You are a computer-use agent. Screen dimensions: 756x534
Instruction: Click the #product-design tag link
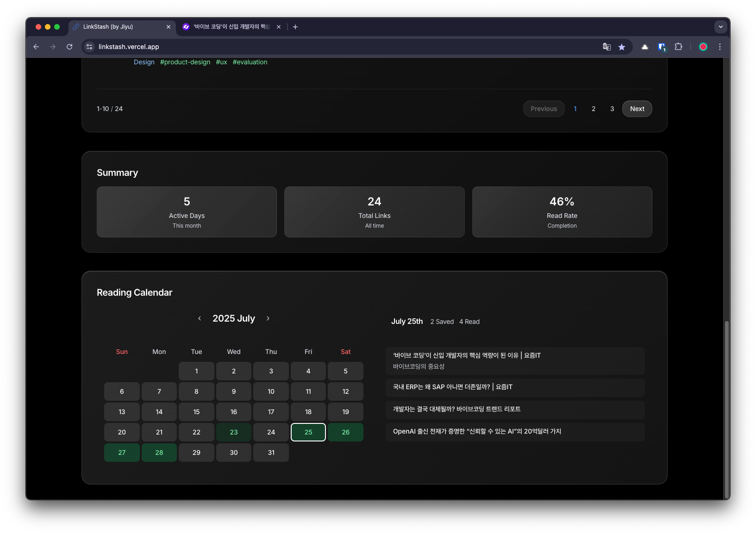tap(185, 62)
